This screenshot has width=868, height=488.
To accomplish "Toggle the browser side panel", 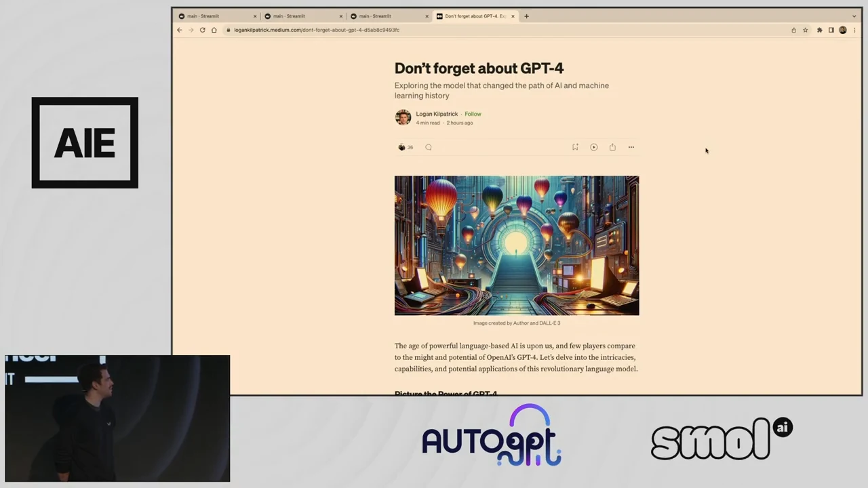I will click(831, 30).
